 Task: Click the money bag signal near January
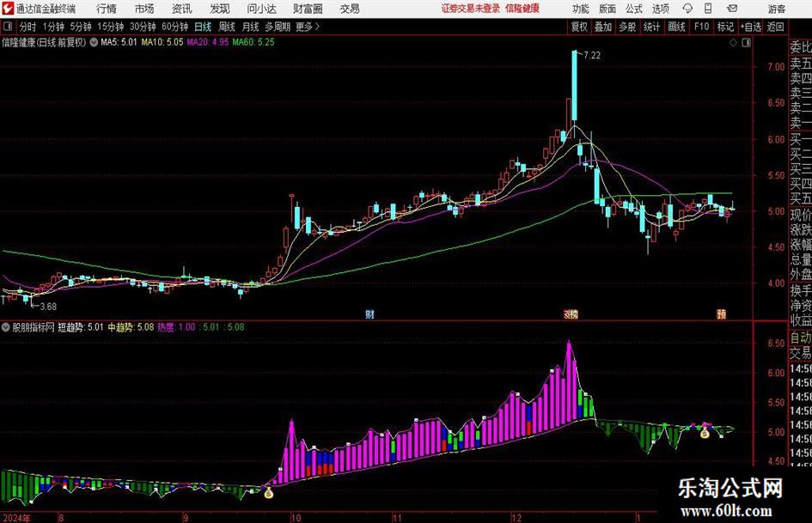coord(705,433)
